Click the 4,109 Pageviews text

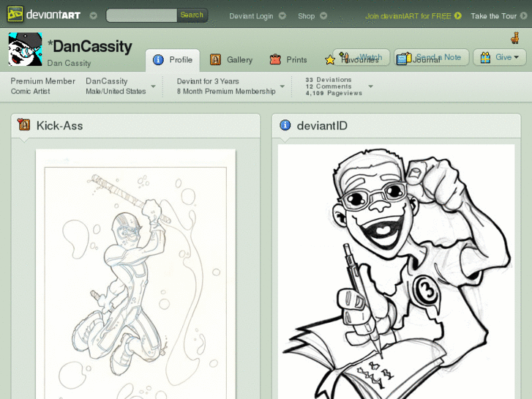334,93
